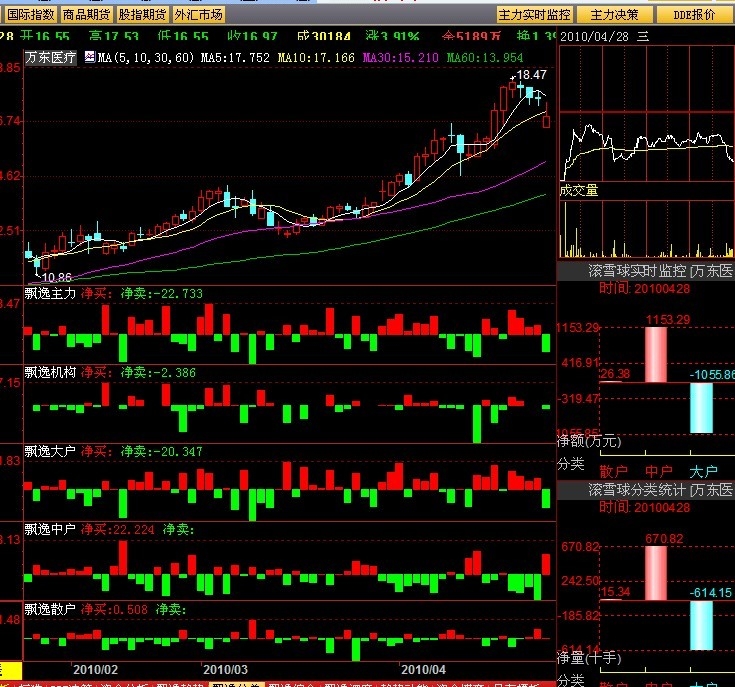Switch to 主力决策 view

point(614,15)
